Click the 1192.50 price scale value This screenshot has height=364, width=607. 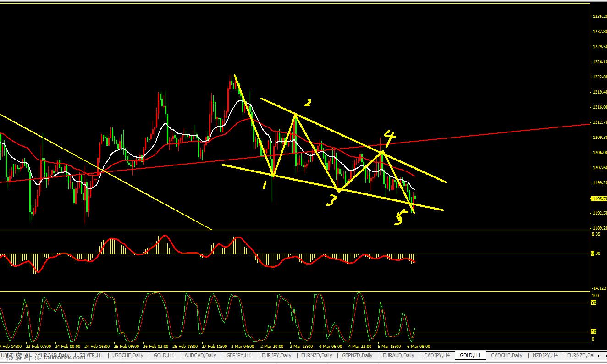[x=600, y=213]
